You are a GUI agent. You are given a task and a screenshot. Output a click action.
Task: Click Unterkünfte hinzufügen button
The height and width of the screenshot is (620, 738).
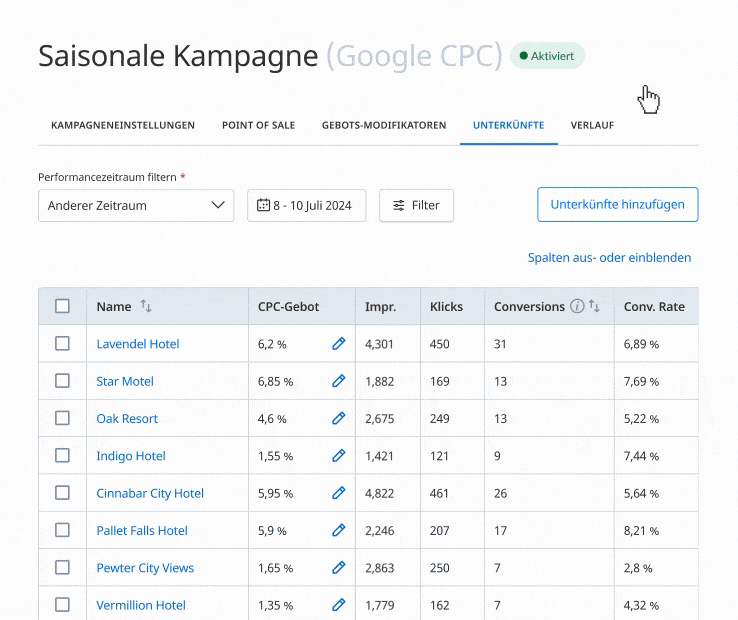click(x=617, y=204)
